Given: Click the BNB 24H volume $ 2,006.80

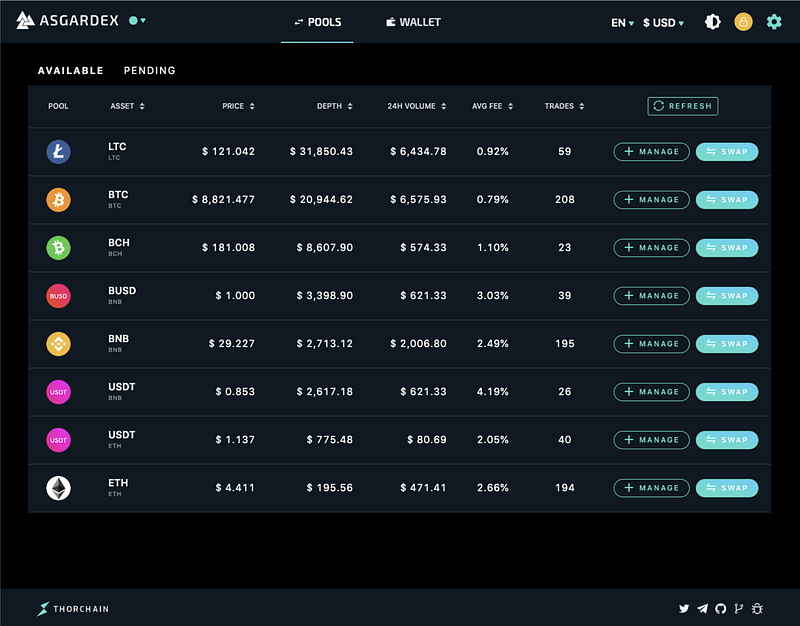Looking at the screenshot, I should [x=418, y=344].
